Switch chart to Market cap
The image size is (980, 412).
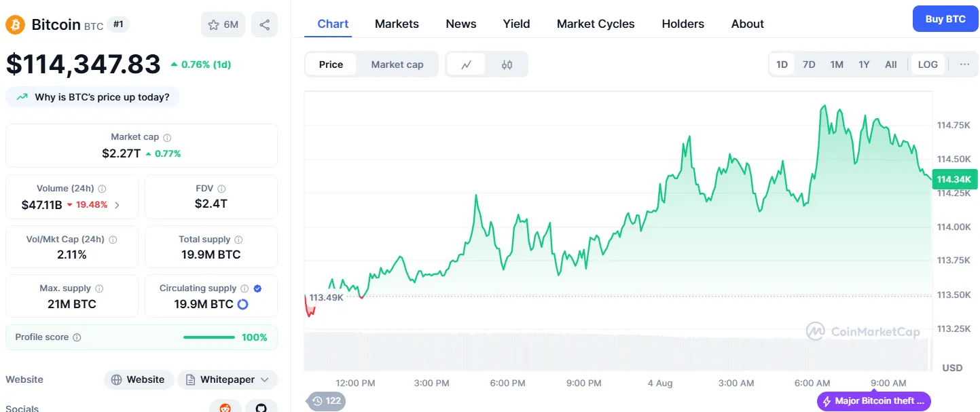tap(397, 64)
